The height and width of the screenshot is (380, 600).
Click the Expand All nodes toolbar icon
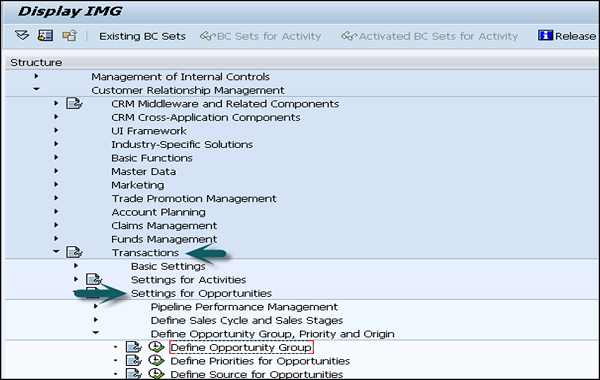click(22, 36)
